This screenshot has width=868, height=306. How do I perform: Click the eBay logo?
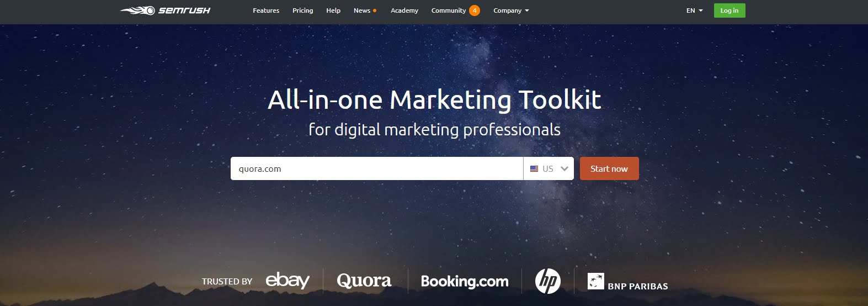pos(287,281)
